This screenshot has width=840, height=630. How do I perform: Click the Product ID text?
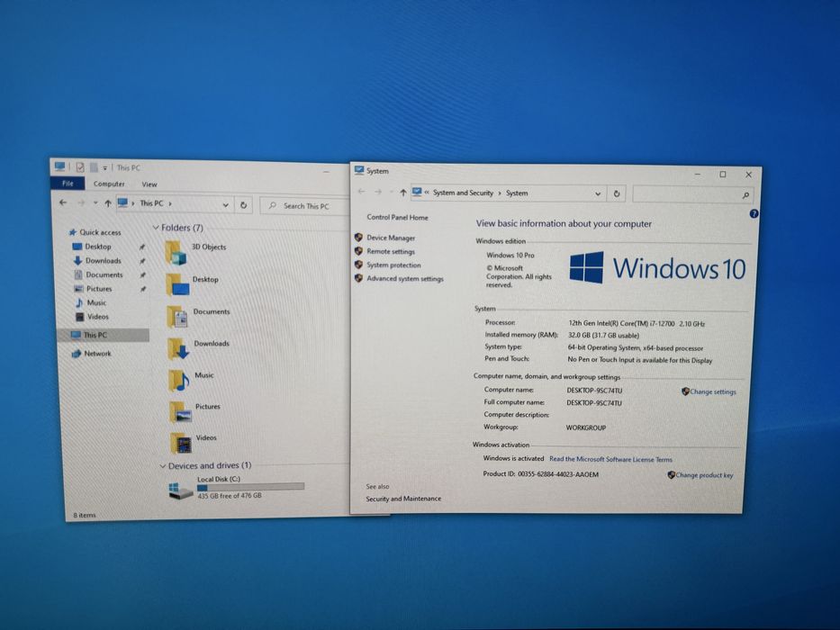[x=540, y=474]
